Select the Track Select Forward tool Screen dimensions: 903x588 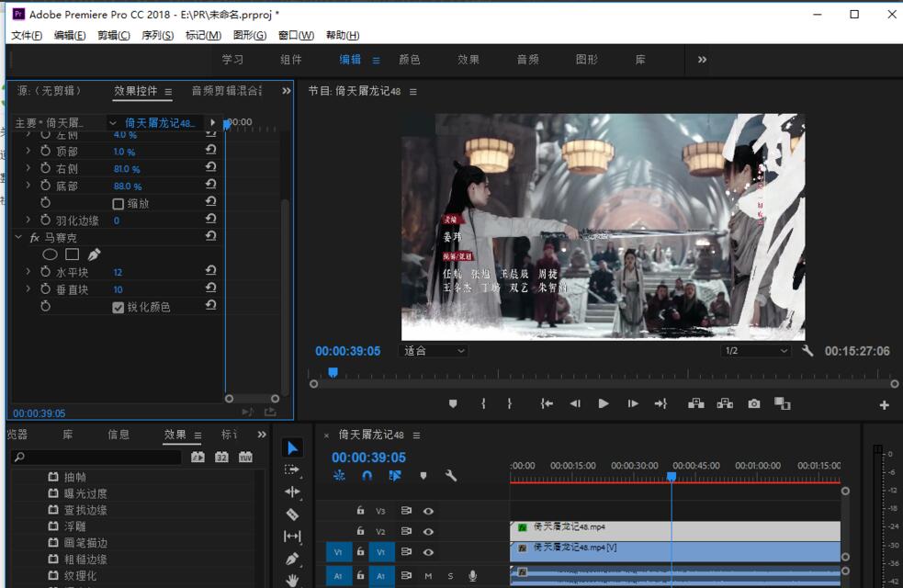pyautogui.click(x=292, y=469)
